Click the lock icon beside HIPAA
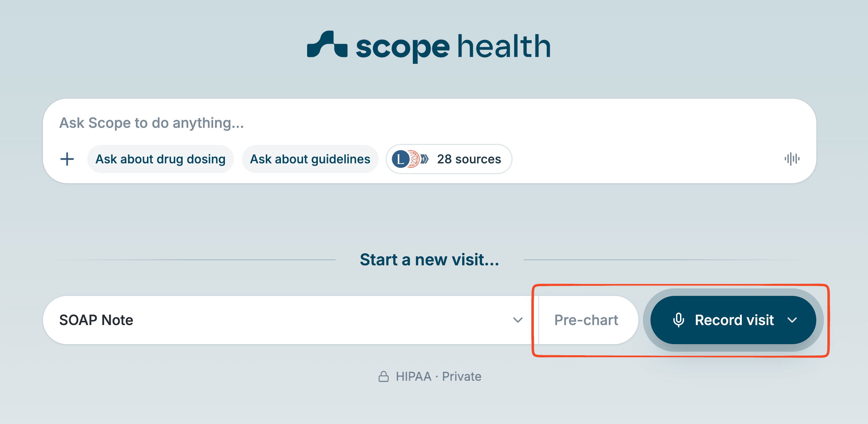The image size is (868, 424). coord(383,376)
